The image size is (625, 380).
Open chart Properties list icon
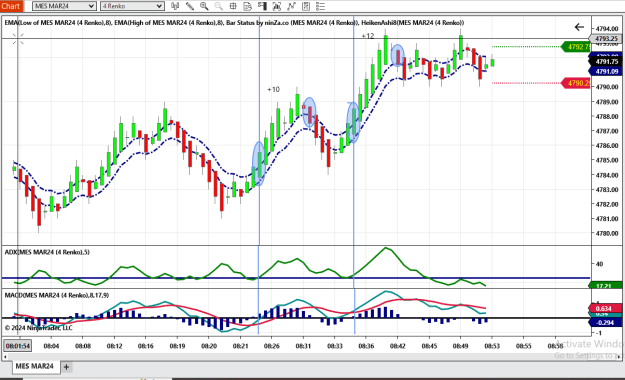320,6
